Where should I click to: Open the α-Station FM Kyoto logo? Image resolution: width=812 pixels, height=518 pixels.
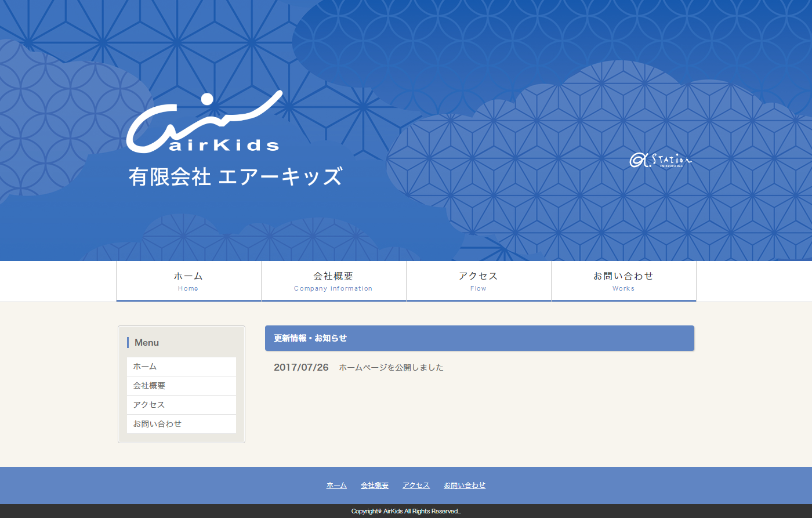pyautogui.click(x=661, y=160)
